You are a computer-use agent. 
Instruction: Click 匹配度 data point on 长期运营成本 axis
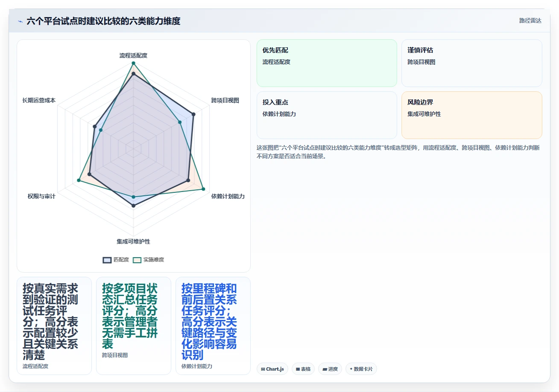[94, 126]
